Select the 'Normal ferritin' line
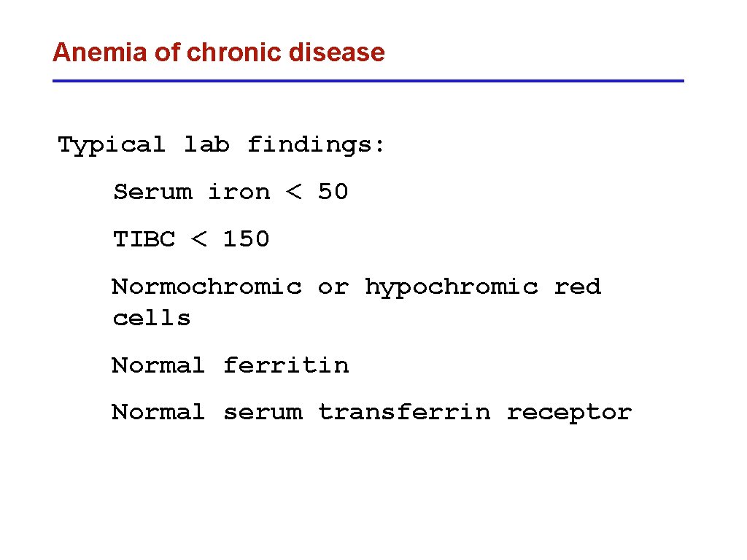This screenshot has height=560, width=747. click(x=230, y=365)
